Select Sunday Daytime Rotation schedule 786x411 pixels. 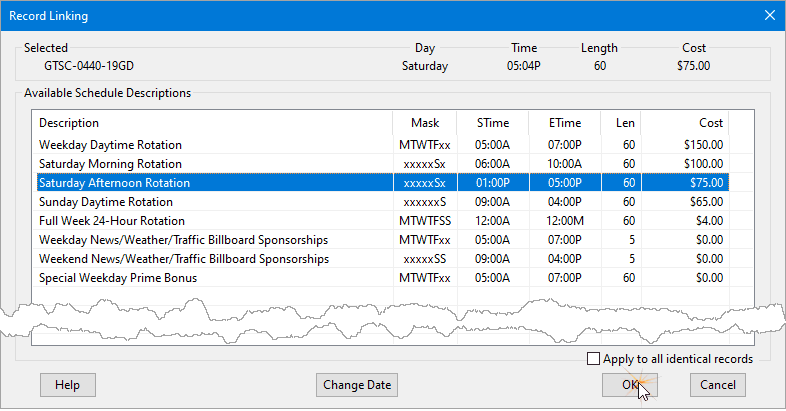point(106,202)
